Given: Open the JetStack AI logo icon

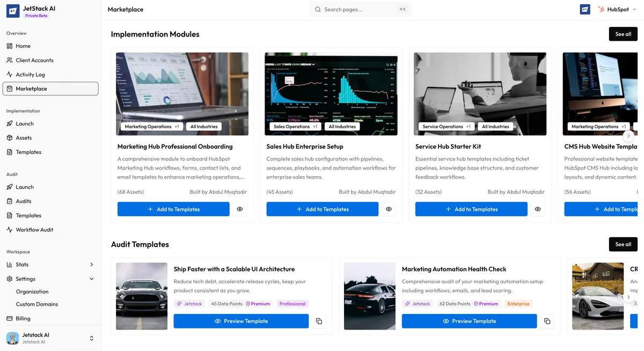Looking at the screenshot, I should point(13,11).
